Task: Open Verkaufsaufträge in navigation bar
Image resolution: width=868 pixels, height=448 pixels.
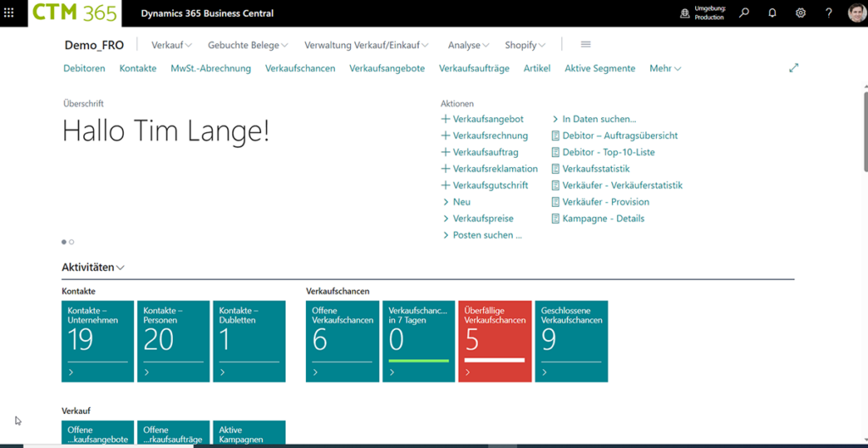Action: tap(475, 68)
